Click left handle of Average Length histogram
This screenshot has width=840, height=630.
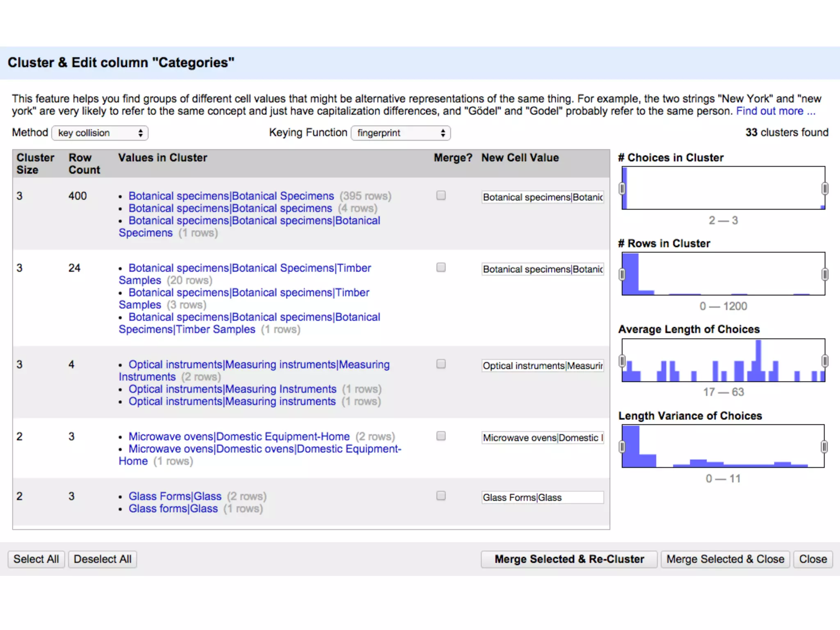[x=622, y=361]
